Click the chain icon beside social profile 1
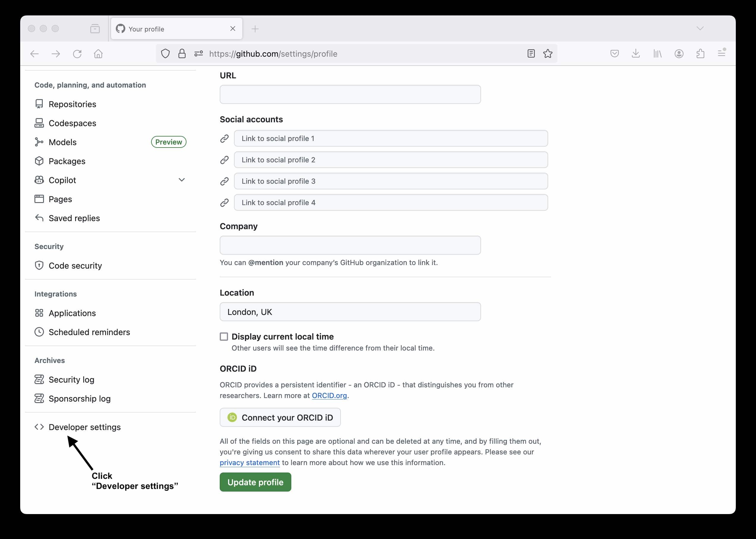This screenshot has width=756, height=539. 224,138
